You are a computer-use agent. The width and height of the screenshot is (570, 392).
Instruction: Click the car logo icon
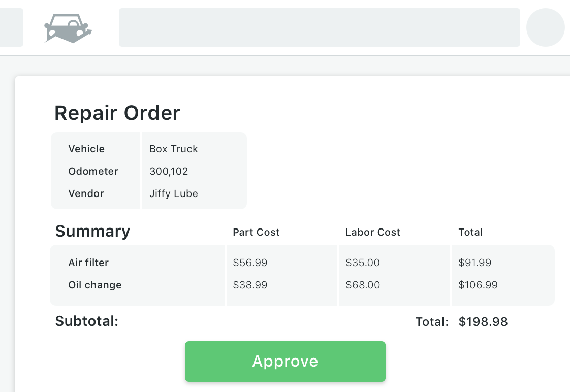pos(68,28)
